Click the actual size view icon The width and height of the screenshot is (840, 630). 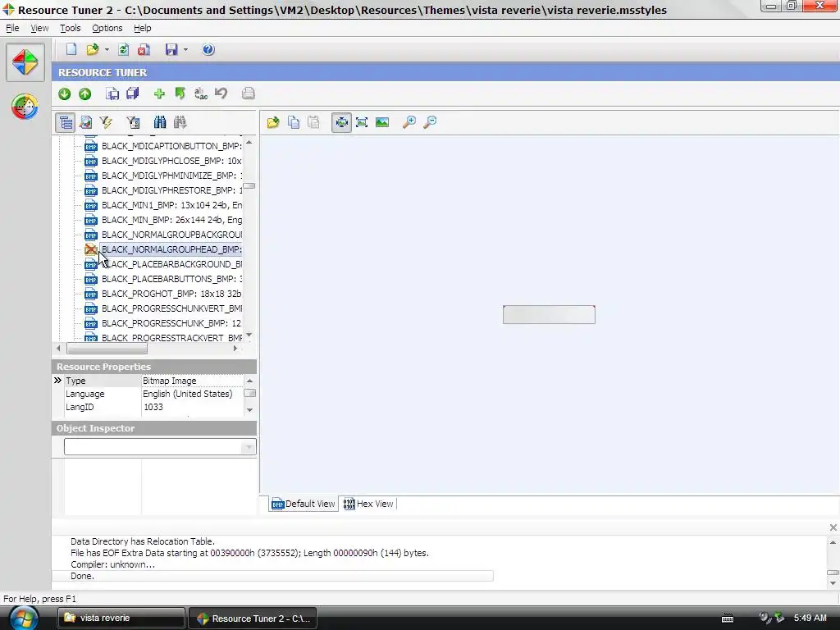tap(362, 123)
